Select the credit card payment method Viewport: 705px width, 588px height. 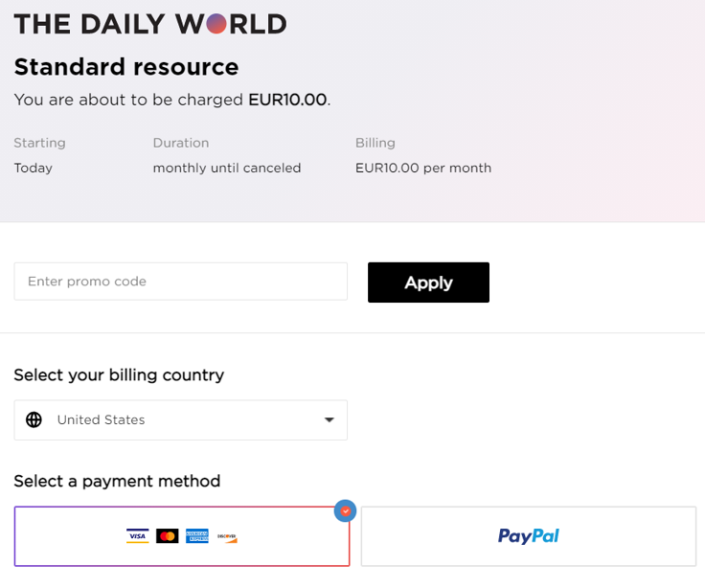(x=182, y=536)
